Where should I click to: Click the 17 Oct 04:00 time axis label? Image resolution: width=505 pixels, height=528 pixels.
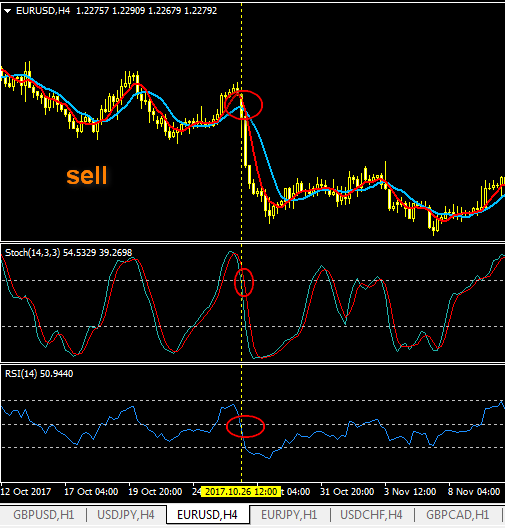point(91,492)
